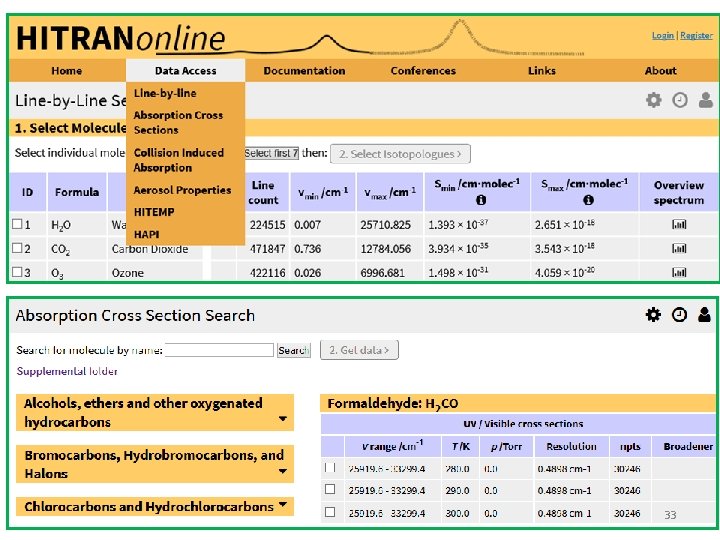Screen dimensions: 720x540
Task: Choose Aerosol Properties menu entry
Action: coord(182,190)
